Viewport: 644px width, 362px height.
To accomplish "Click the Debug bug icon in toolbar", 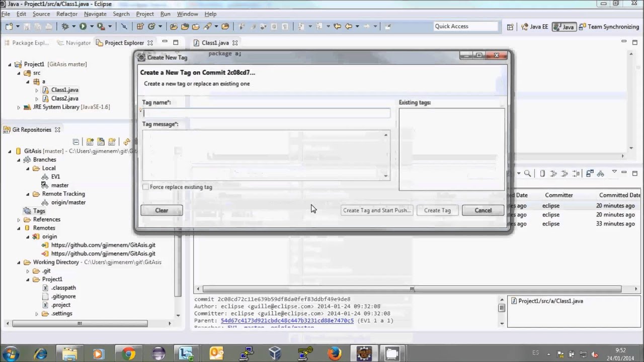I will point(65,27).
